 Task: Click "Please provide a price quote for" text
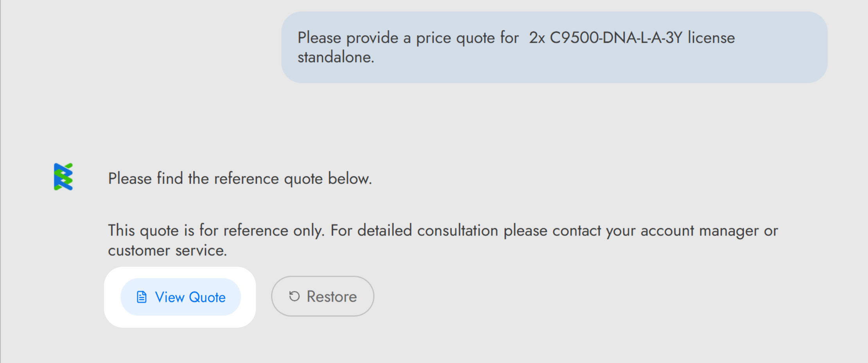[408, 38]
